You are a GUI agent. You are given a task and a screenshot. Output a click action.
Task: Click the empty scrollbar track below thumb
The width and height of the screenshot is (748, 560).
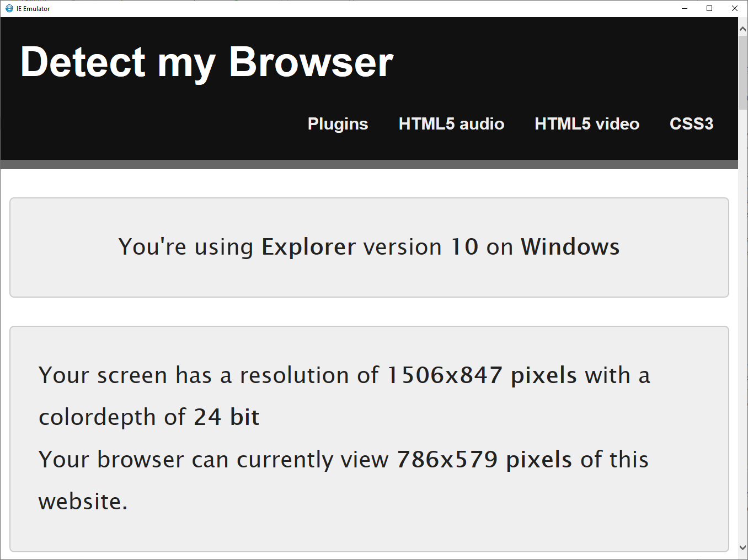pos(742,325)
